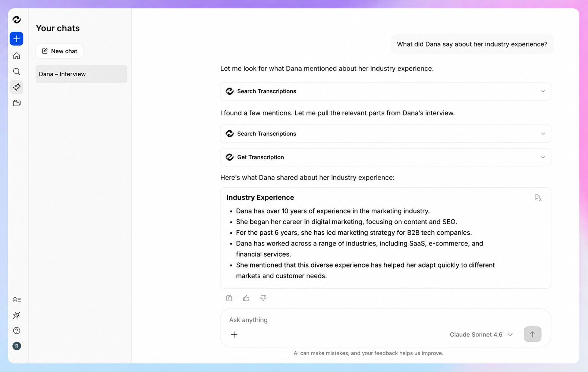Click the blue plus create button in sidebar
588x372 pixels.
pyautogui.click(x=16, y=39)
